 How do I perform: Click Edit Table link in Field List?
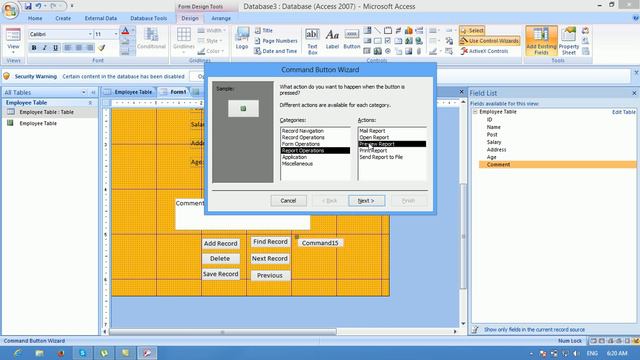coord(624,112)
